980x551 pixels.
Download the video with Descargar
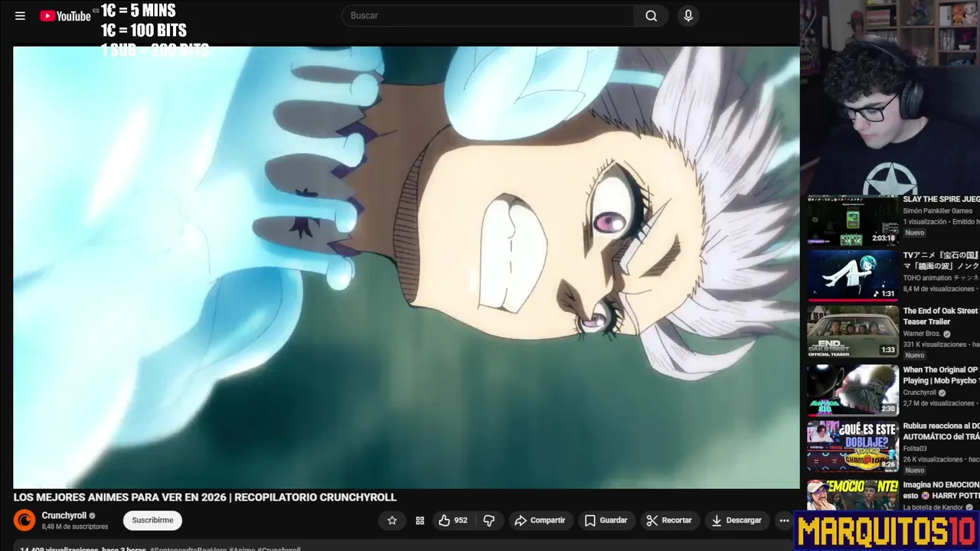click(737, 520)
